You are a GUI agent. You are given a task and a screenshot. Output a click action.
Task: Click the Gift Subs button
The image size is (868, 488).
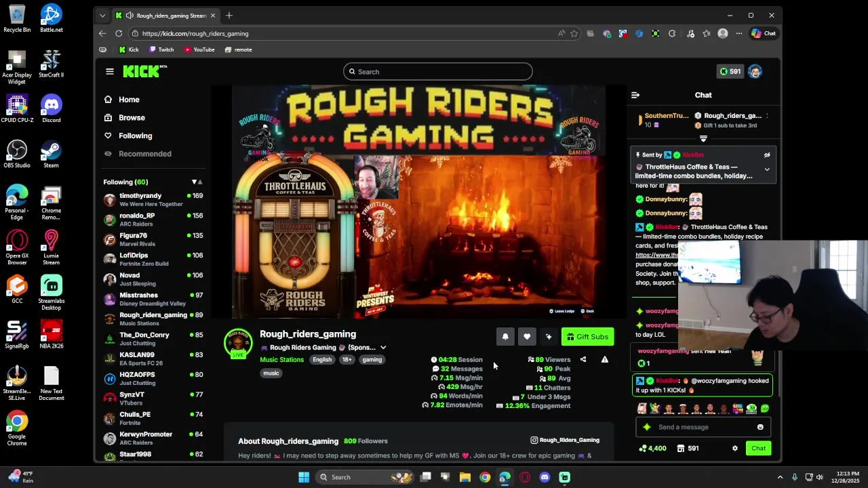587,337
